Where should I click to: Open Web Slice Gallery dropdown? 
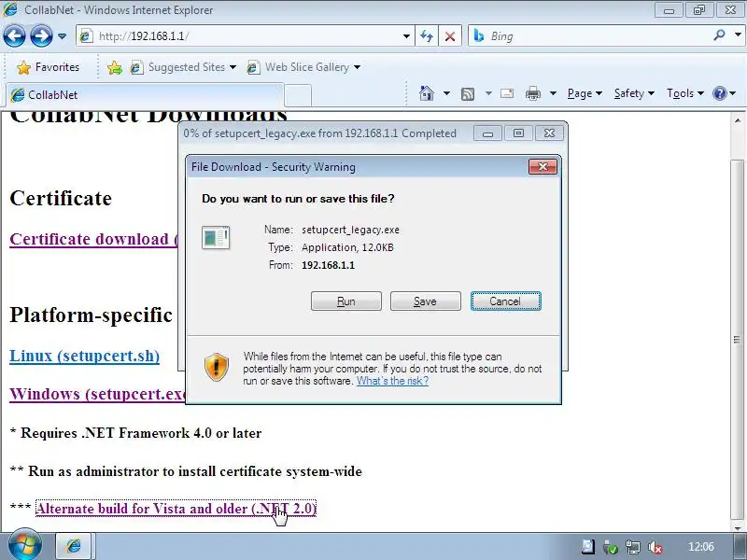pos(303,67)
